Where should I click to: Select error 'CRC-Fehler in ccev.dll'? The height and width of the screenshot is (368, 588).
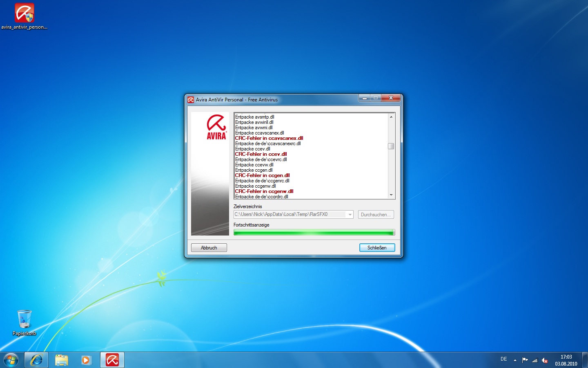click(x=261, y=154)
